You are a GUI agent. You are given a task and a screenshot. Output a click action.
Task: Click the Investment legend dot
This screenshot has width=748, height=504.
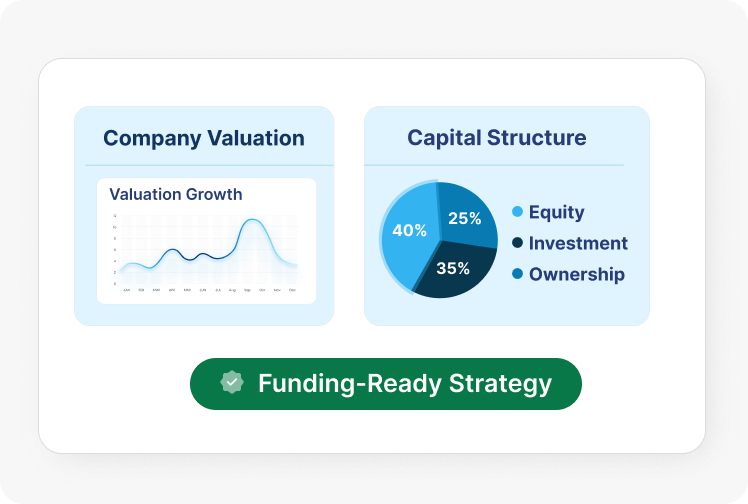(x=517, y=243)
